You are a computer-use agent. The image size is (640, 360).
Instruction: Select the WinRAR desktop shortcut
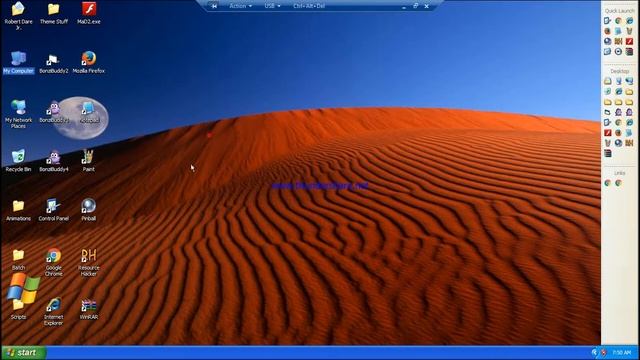(89, 309)
